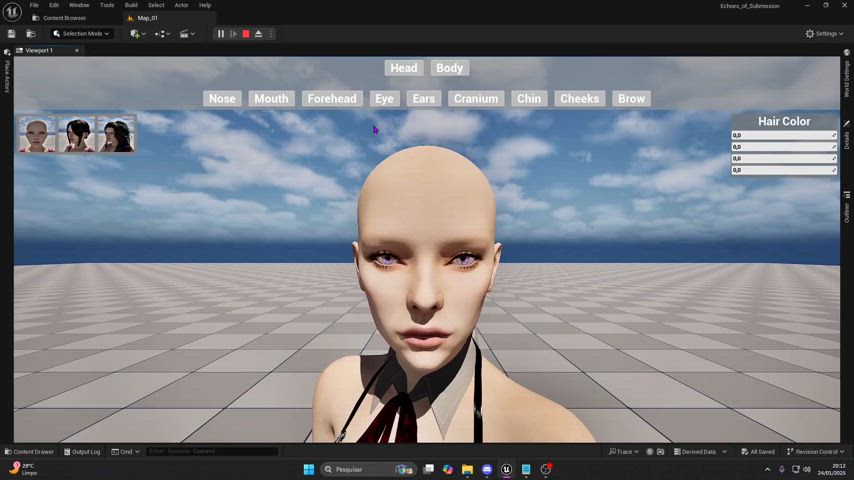854x480 pixels.
Task: Expand the Revision Control menu
Action: coord(815,452)
